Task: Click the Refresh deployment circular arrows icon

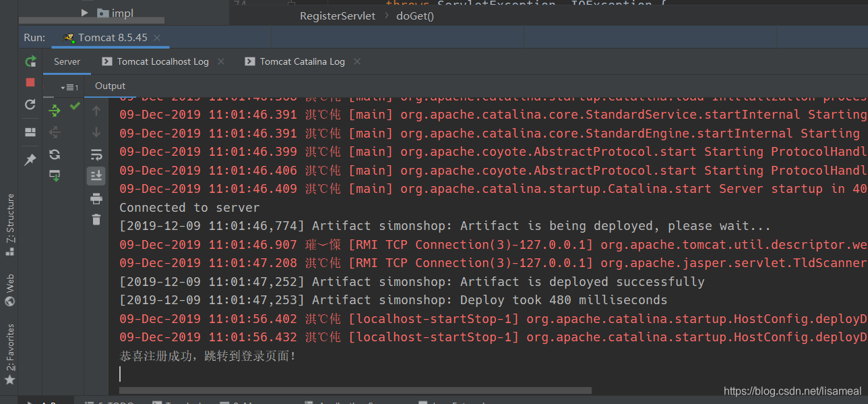Action: 55,154
